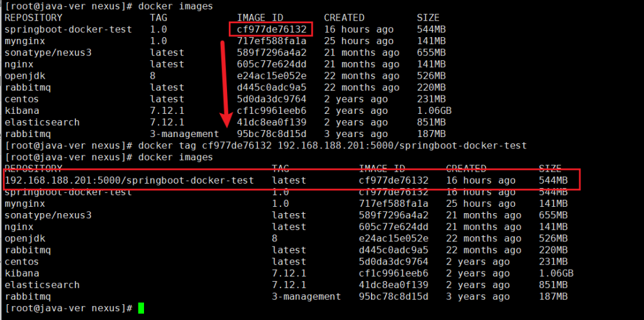The height and width of the screenshot is (320, 644).
Task: Click the REPOSITORY column header in first listing
Action: (x=33, y=18)
